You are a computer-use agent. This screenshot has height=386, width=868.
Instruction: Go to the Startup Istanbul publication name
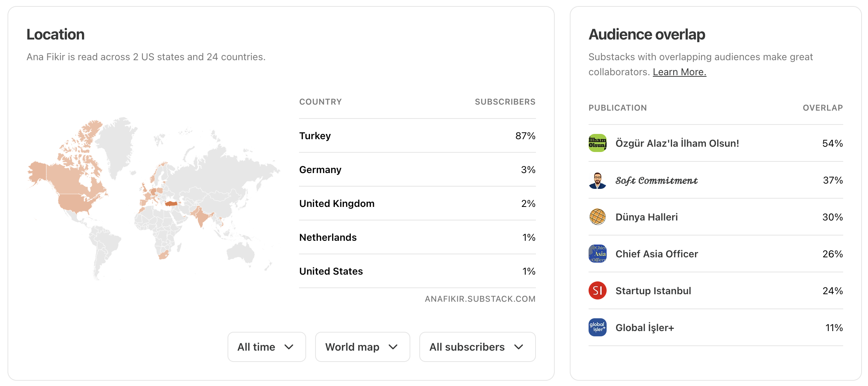[x=653, y=291]
